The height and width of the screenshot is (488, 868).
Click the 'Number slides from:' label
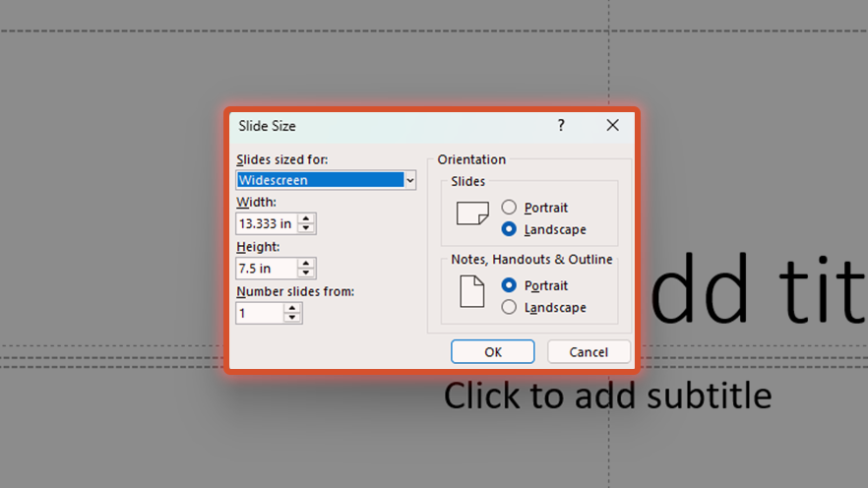coord(295,291)
